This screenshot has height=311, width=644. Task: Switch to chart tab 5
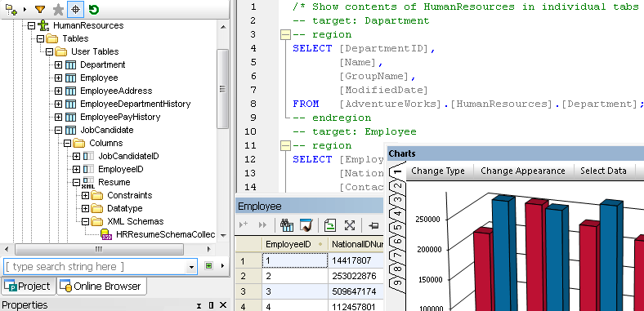coord(397,227)
